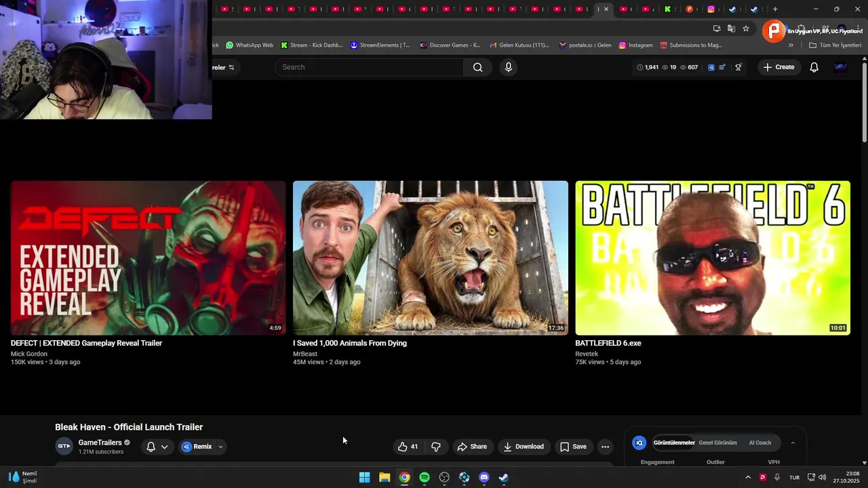Viewport: 868px width, 488px height.
Task: Expand the bookmarks overflow chevron
Action: 791,45
